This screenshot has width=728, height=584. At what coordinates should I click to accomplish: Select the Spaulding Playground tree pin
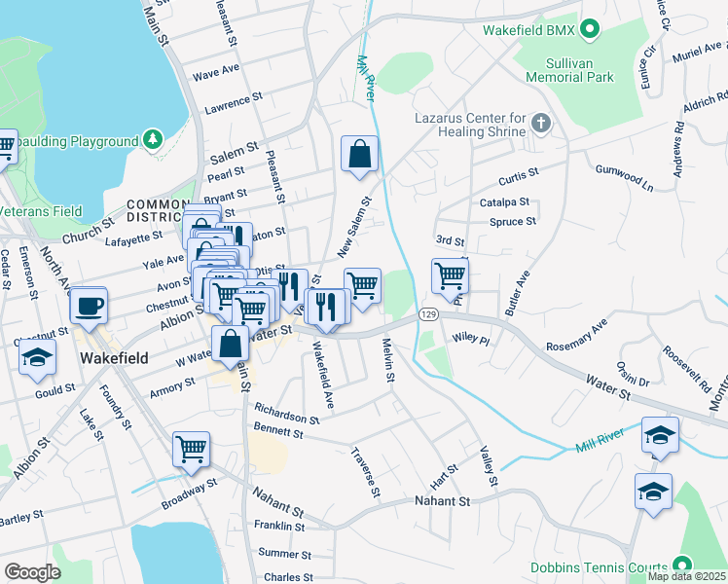click(153, 140)
